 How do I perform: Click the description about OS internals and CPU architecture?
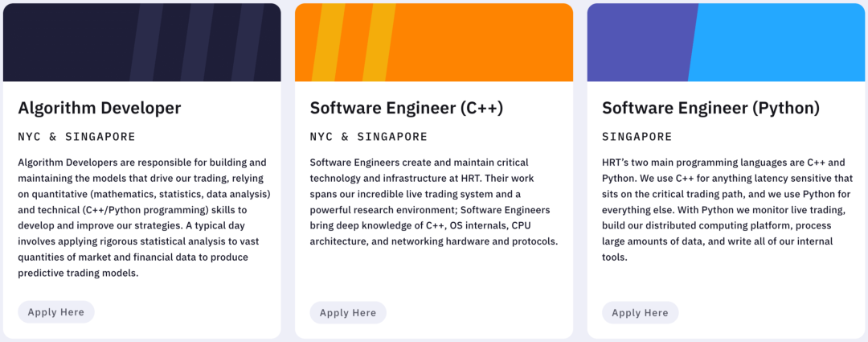tap(434, 202)
